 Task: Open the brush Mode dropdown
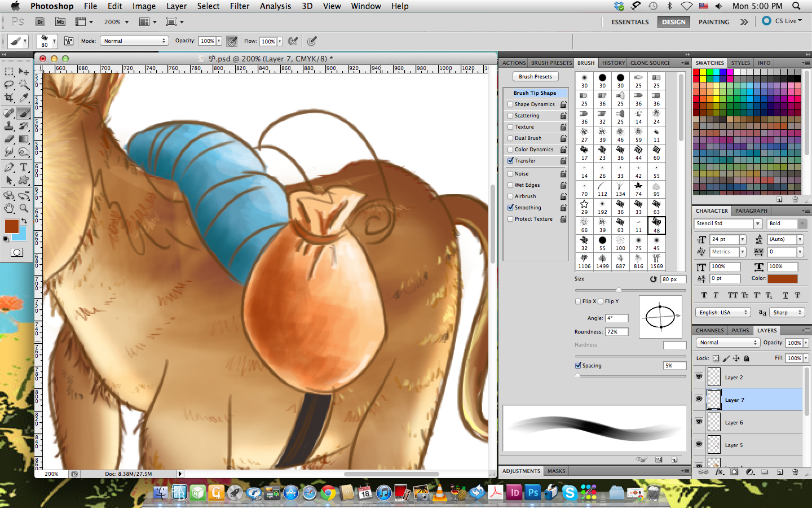[x=134, y=41]
